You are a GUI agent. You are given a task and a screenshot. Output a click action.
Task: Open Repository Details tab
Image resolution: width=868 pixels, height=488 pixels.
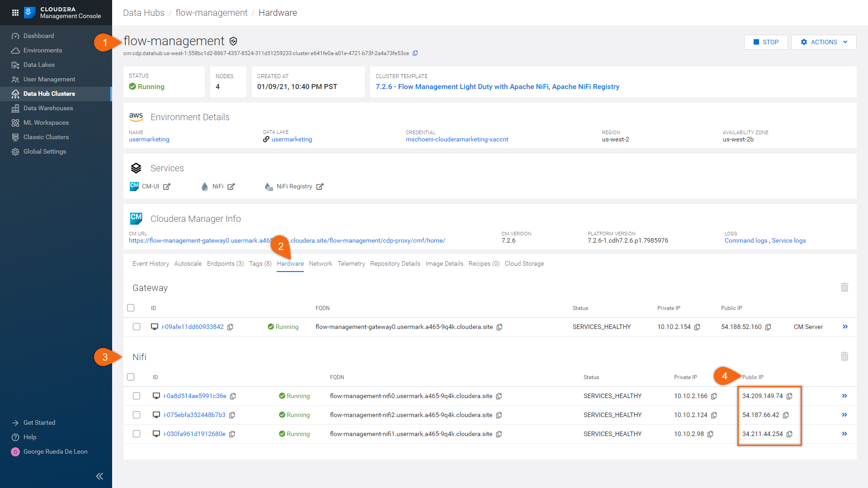[395, 264]
